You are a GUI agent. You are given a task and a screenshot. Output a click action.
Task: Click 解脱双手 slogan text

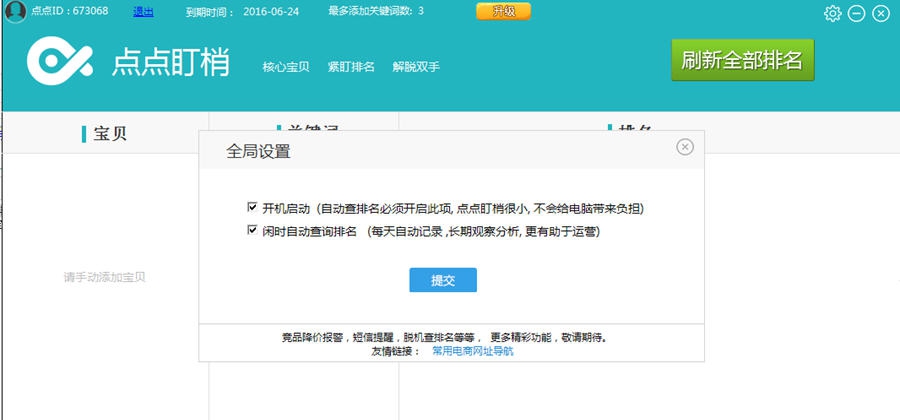pos(416,67)
